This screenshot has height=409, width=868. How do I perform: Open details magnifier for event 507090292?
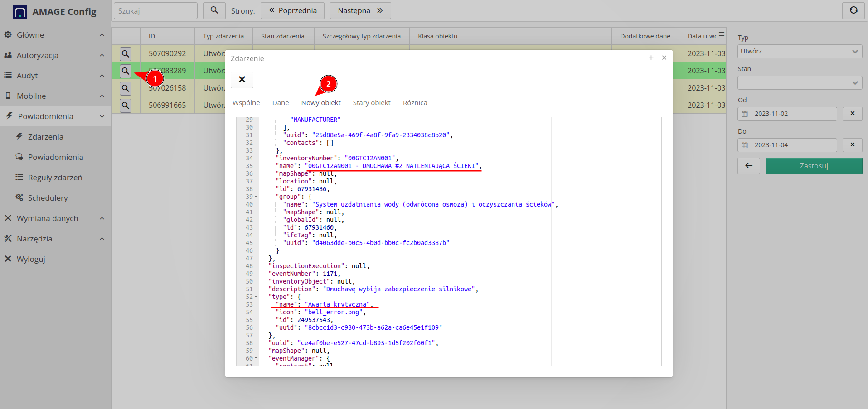tap(126, 54)
